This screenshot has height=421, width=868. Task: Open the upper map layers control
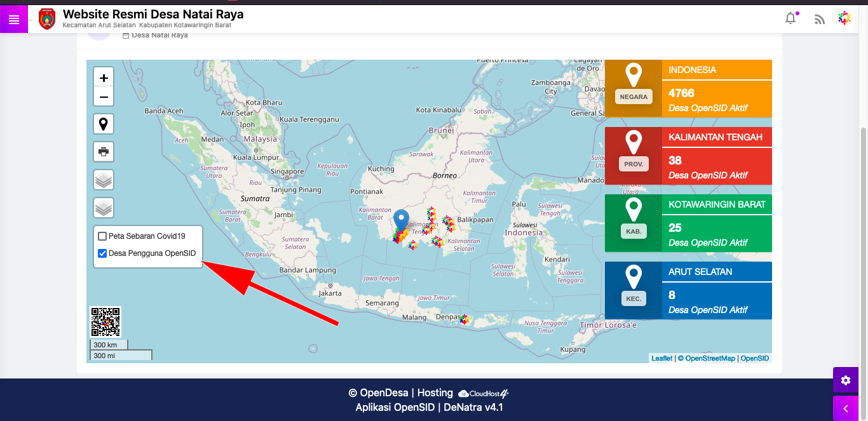[104, 180]
